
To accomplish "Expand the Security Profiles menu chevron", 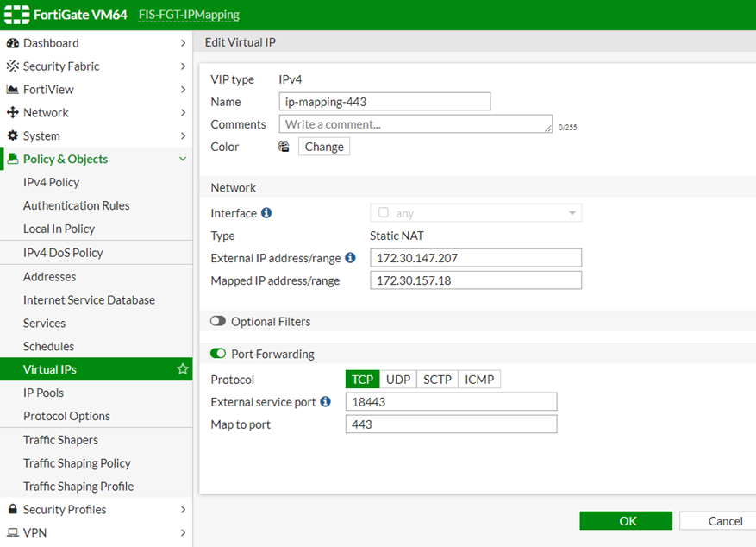I will [183, 510].
